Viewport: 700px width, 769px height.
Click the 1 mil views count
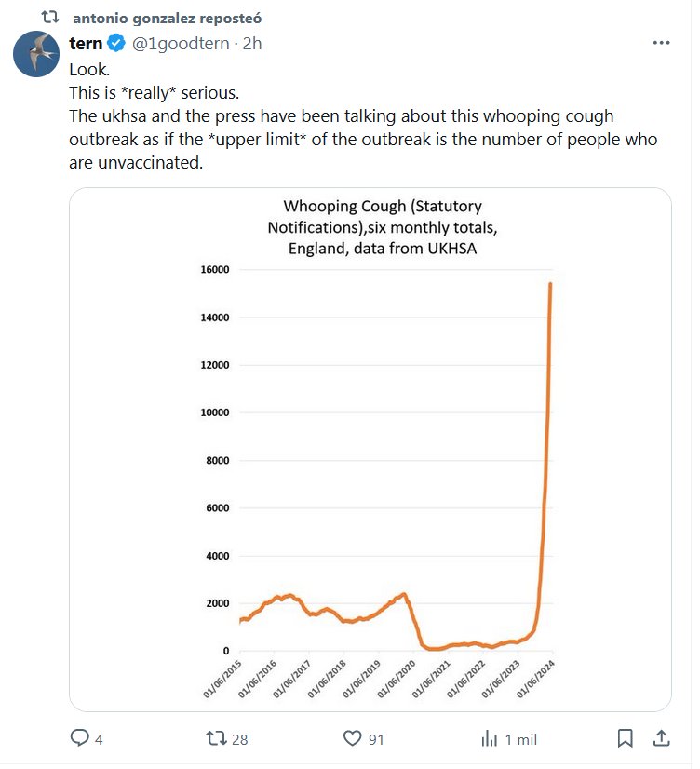(x=521, y=739)
